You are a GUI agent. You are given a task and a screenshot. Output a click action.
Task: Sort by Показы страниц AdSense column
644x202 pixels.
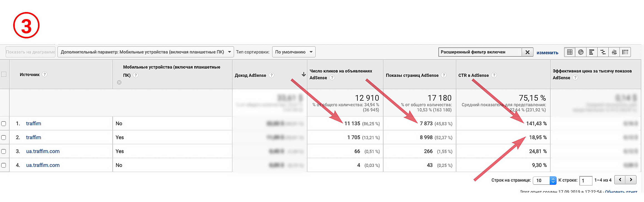pos(412,75)
